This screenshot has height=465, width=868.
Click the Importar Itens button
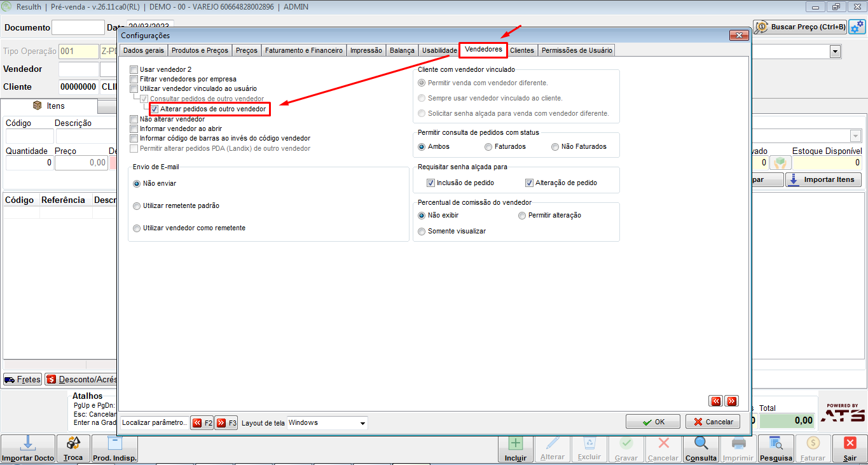[823, 179]
